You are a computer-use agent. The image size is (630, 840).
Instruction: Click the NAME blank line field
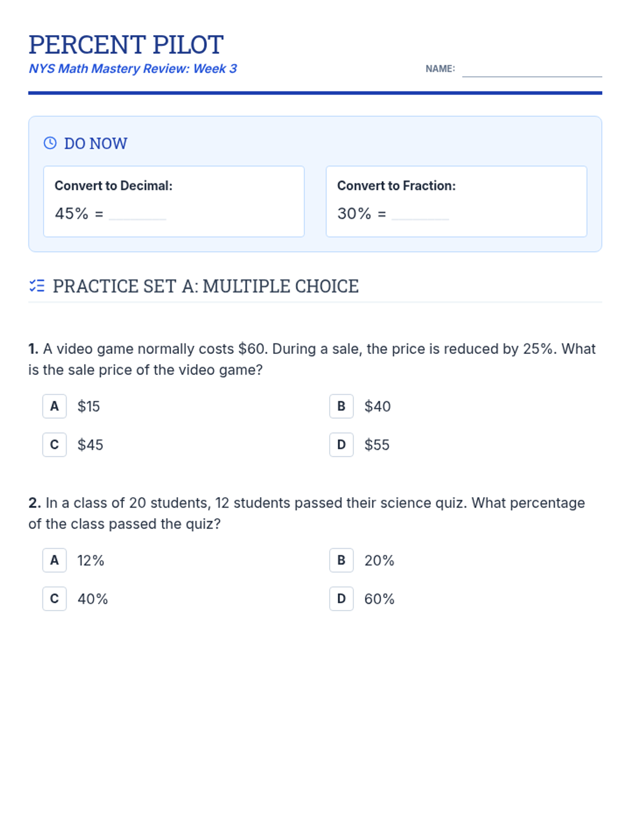pyautogui.click(x=532, y=70)
